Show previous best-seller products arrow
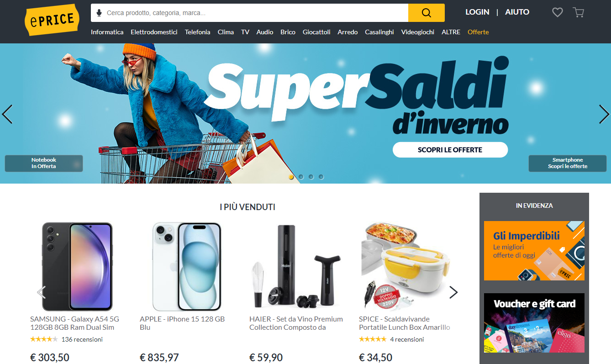The image size is (611, 364). coord(42,292)
